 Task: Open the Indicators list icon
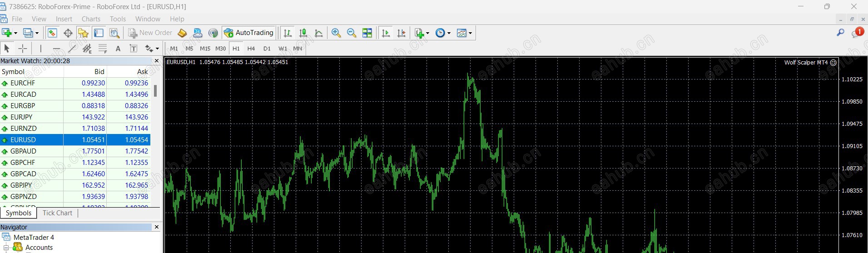(x=419, y=33)
